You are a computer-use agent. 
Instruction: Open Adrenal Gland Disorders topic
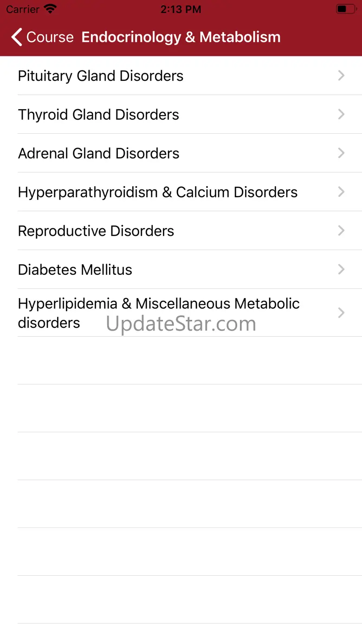pyautogui.click(x=98, y=153)
